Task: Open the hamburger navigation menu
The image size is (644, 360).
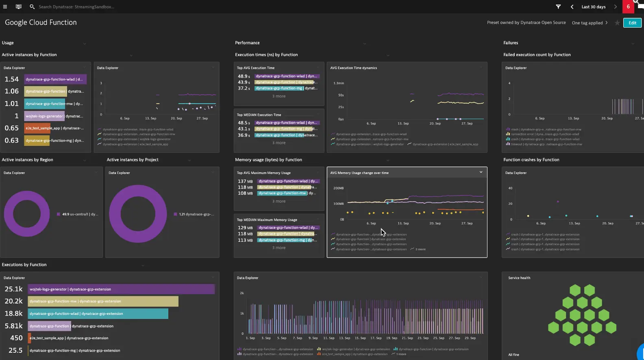Action: pyautogui.click(x=5, y=7)
